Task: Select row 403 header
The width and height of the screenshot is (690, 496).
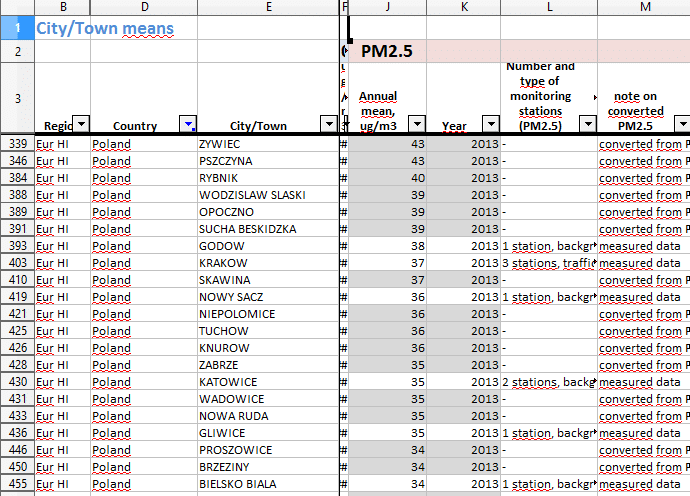Action: [x=16, y=263]
